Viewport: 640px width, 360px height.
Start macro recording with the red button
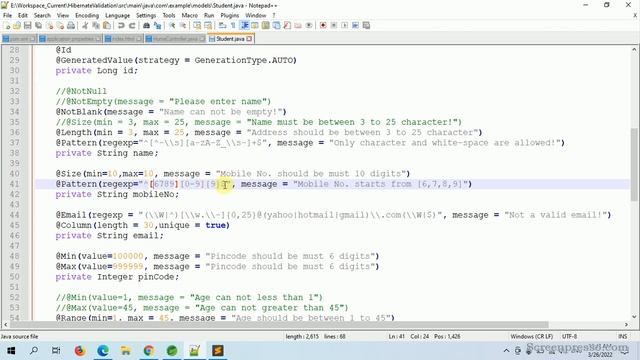[x=323, y=25]
